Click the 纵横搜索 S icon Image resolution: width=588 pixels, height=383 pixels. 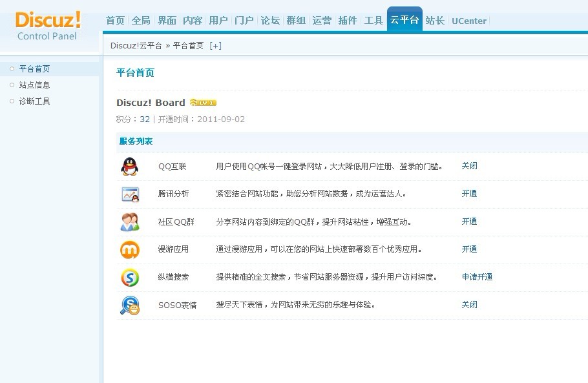[130, 277]
